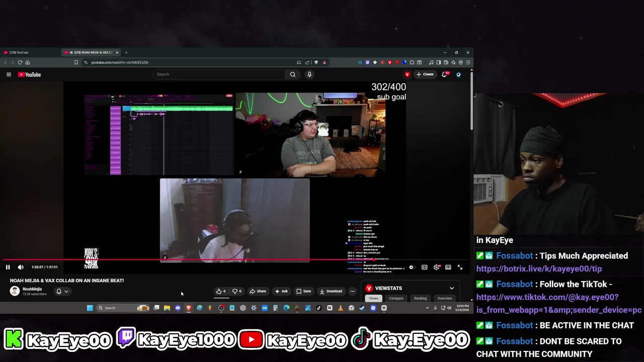Viewport: 644px width, 362px height.
Task: Open the Create menu button
Action: click(425, 74)
